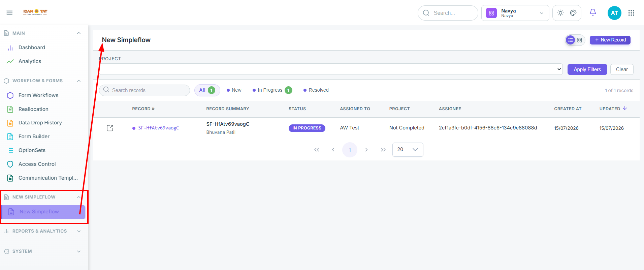Collapse the Workflow & Forms section
The image size is (644, 270).
79,81
